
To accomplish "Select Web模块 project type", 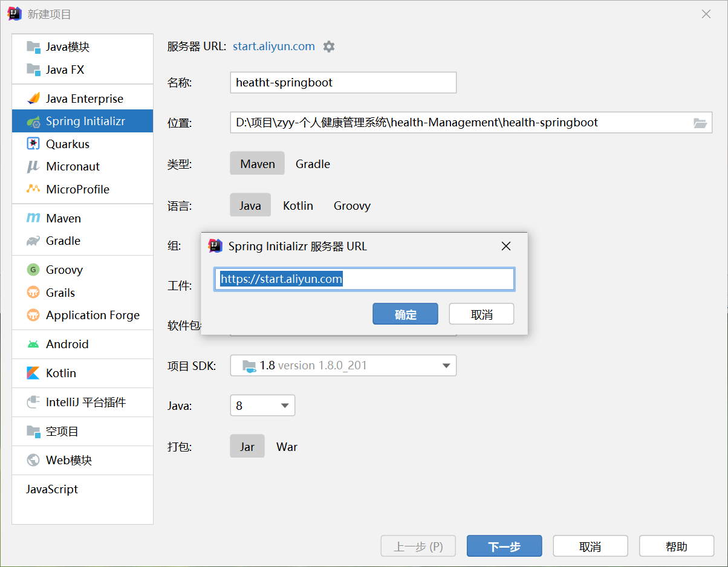I will pyautogui.click(x=82, y=460).
